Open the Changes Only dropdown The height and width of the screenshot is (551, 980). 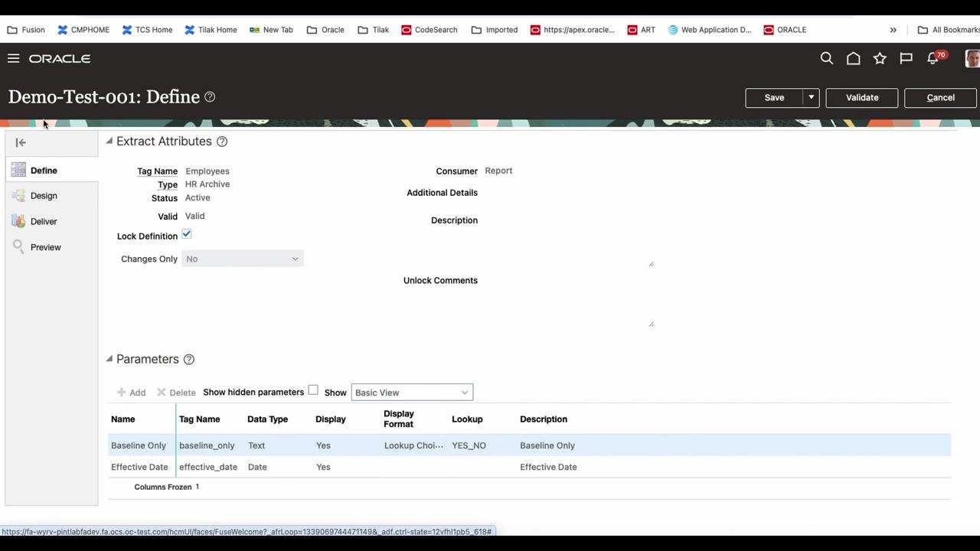[x=243, y=259]
